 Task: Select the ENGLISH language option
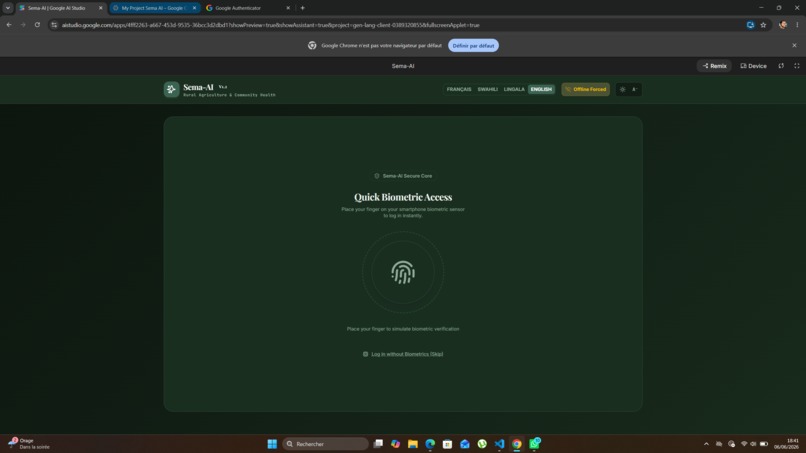click(541, 89)
